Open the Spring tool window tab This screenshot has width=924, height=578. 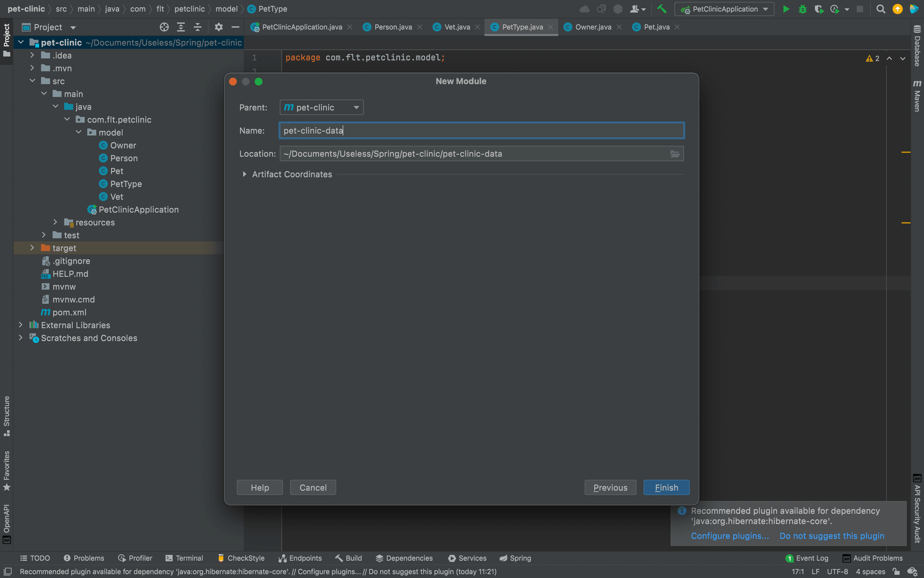515,558
